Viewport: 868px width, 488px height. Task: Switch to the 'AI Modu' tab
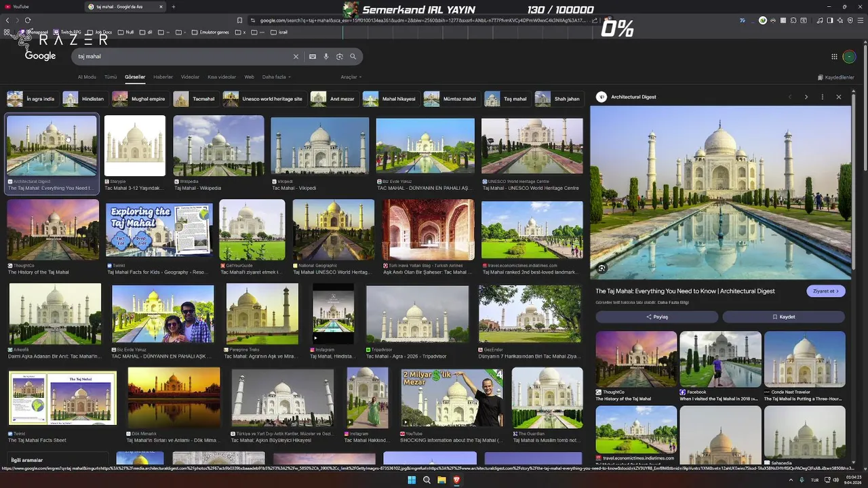(x=87, y=77)
